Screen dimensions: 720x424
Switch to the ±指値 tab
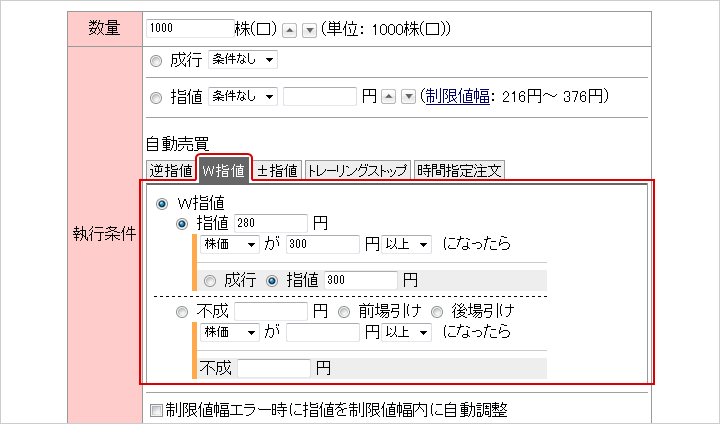click(277, 170)
